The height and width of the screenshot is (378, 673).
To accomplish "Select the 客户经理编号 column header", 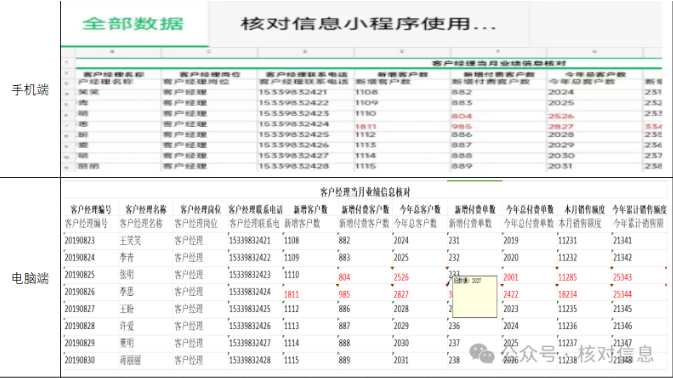I will 91,209.
